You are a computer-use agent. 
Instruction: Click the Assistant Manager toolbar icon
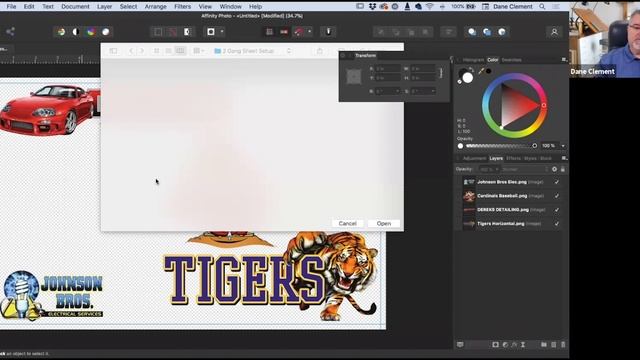click(x=329, y=32)
